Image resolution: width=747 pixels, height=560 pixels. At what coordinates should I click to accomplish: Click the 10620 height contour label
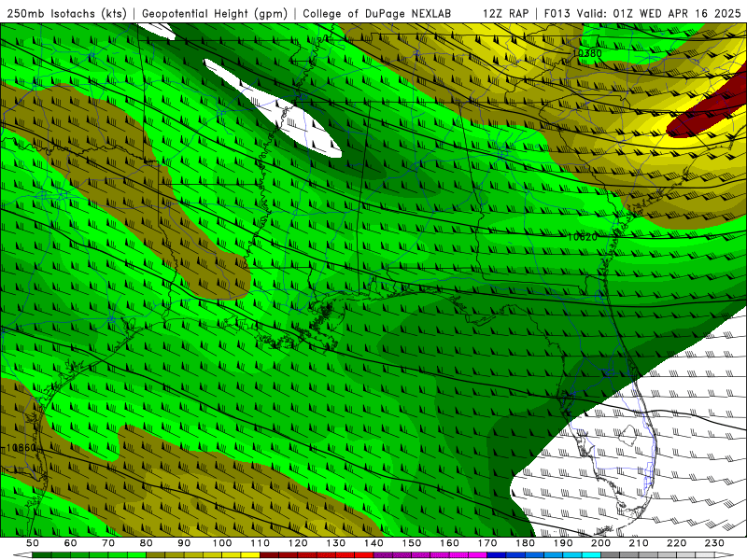click(x=582, y=237)
